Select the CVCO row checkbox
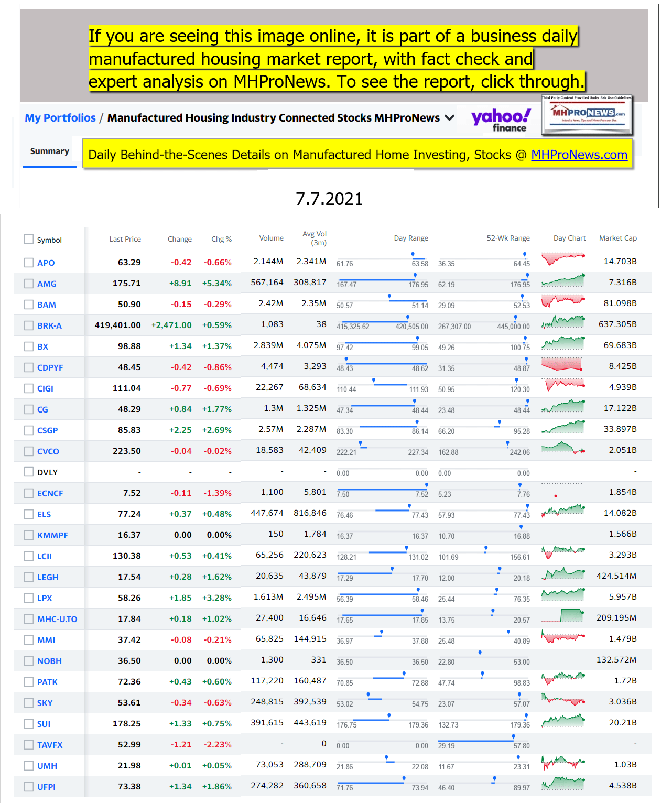The image size is (672, 803). tap(29, 451)
